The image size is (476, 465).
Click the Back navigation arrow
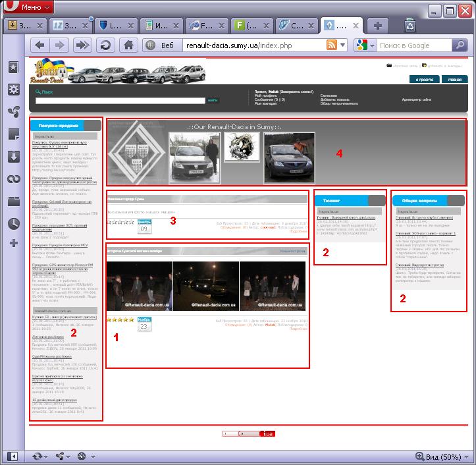40,45
